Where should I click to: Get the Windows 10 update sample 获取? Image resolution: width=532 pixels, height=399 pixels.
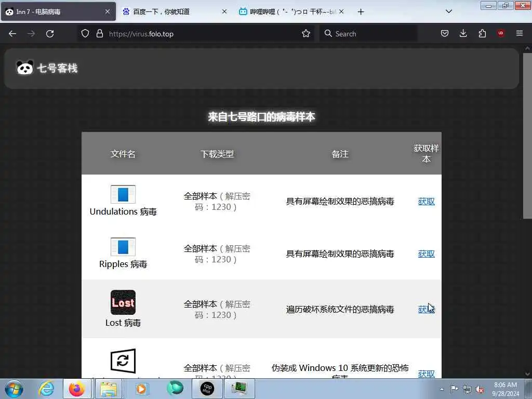(426, 374)
